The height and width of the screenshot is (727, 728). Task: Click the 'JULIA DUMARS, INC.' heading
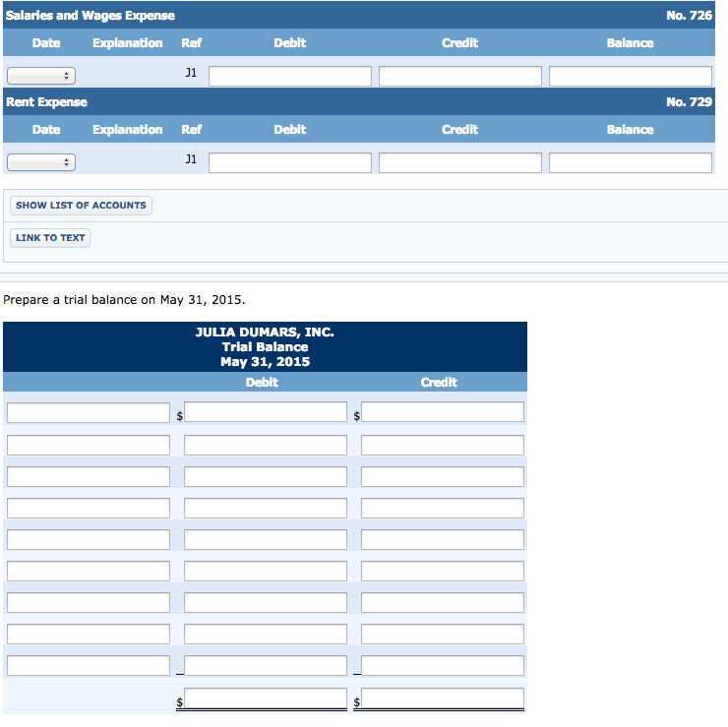tap(265, 332)
